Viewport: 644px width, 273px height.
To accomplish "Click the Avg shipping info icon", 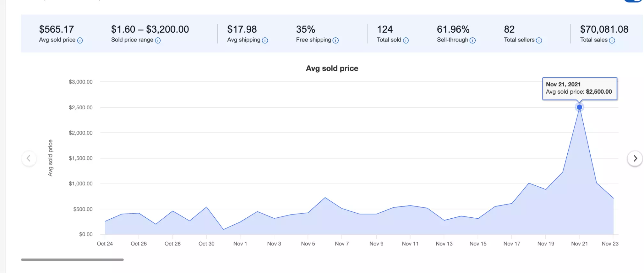I will click(265, 40).
